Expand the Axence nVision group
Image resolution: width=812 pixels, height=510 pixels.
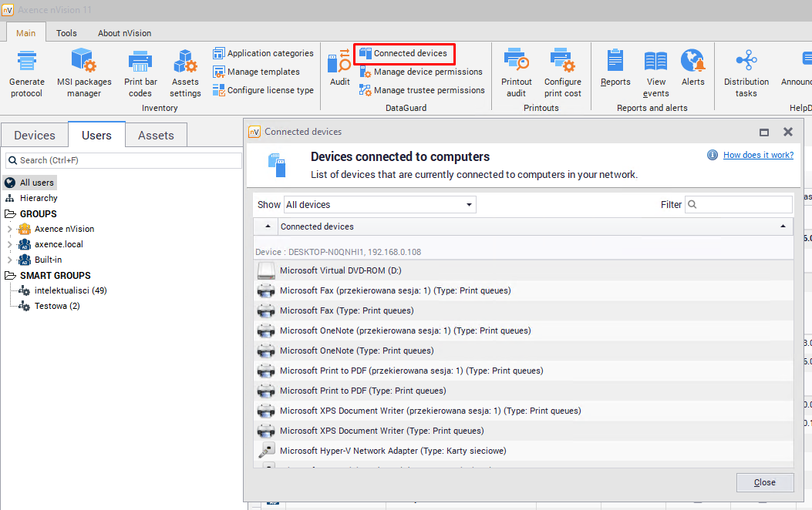tap(9, 229)
